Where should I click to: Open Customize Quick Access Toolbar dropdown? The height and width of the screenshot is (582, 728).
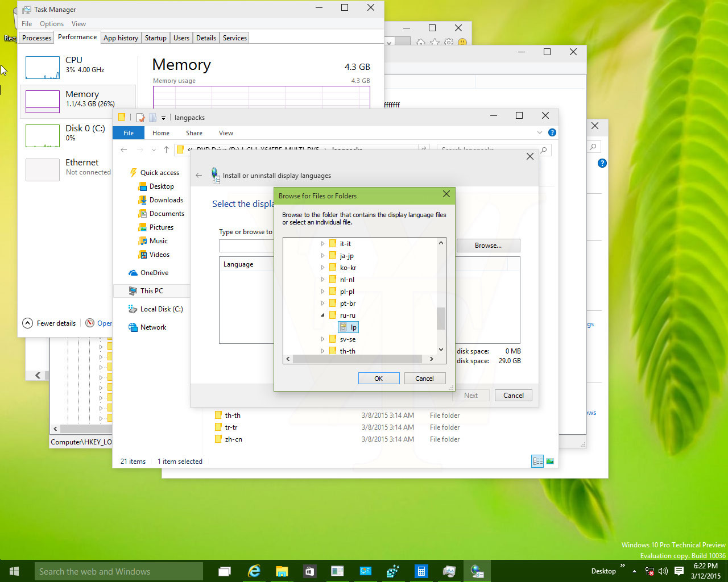click(163, 118)
